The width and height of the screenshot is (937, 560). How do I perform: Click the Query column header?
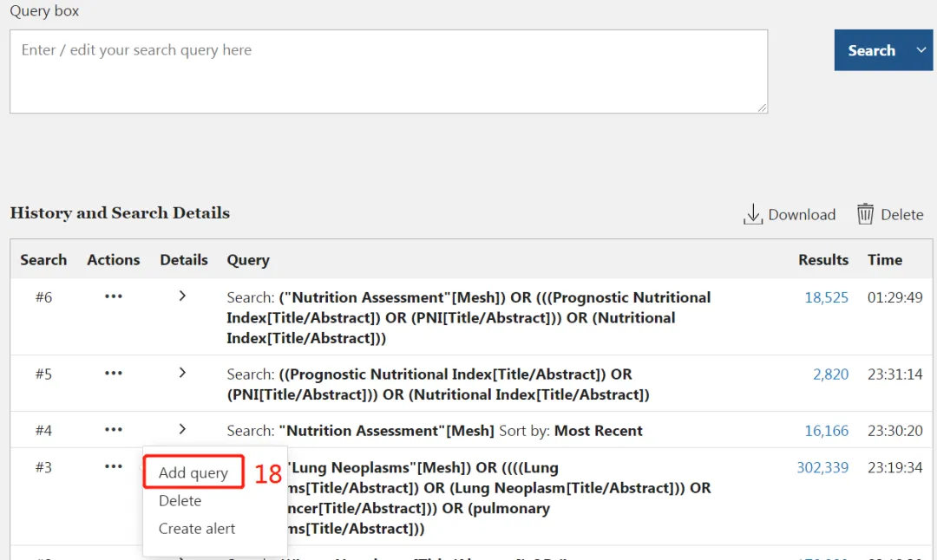[248, 260]
